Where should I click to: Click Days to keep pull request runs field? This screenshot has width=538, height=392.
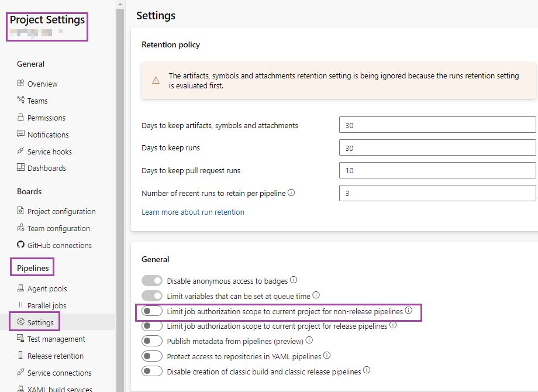[x=437, y=170]
